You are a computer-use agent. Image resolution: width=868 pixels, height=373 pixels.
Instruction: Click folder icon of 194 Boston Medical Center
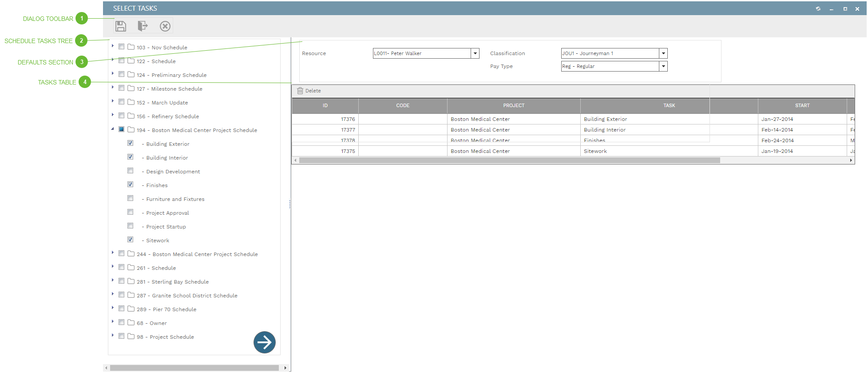pos(131,129)
